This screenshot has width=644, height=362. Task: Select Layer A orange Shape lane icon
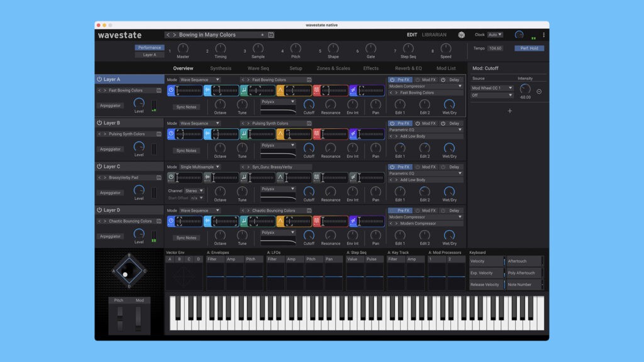[280, 90]
